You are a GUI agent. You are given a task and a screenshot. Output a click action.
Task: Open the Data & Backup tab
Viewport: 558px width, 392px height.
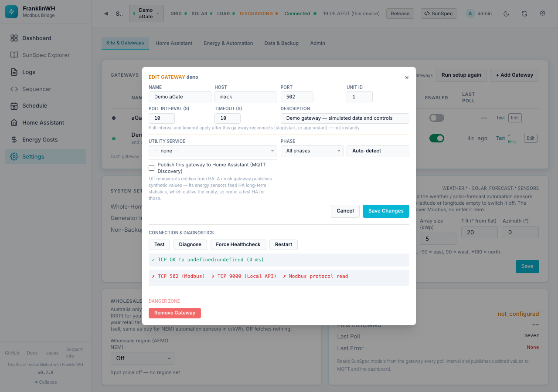pyautogui.click(x=282, y=43)
